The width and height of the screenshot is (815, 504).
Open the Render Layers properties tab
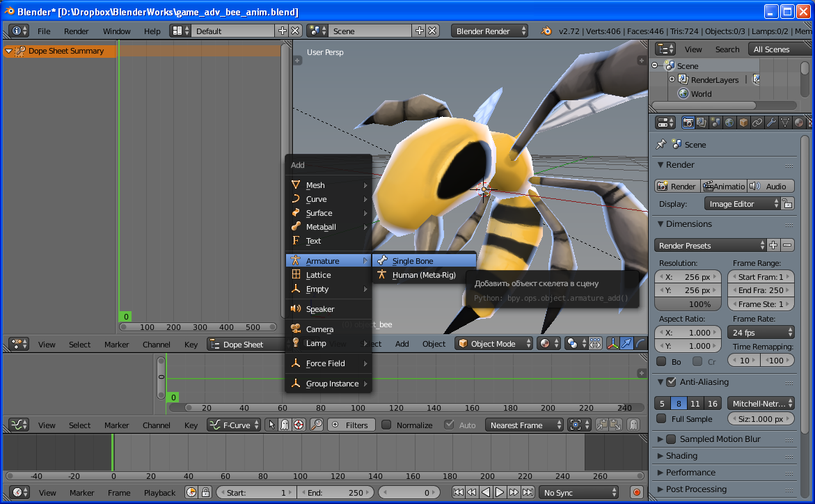click(x=701, y=123)
